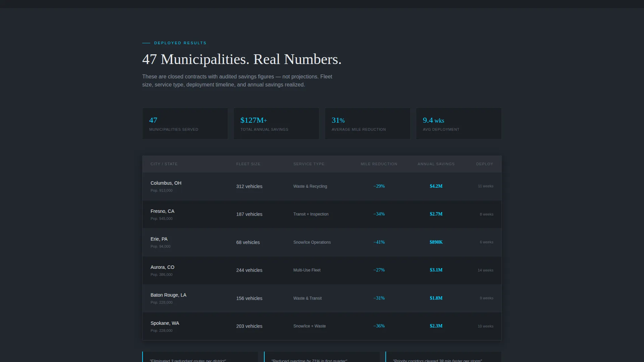This screenshot has height=362, width=644.
Task: Click the '$2.7M' annual savings value
Action: 436,214
